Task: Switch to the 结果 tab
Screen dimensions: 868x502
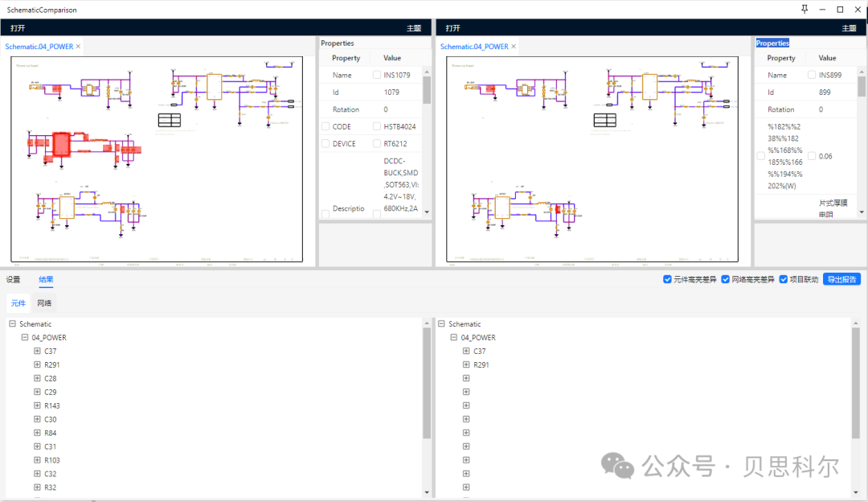Action: pyautogui.click(x=46, y=279)
